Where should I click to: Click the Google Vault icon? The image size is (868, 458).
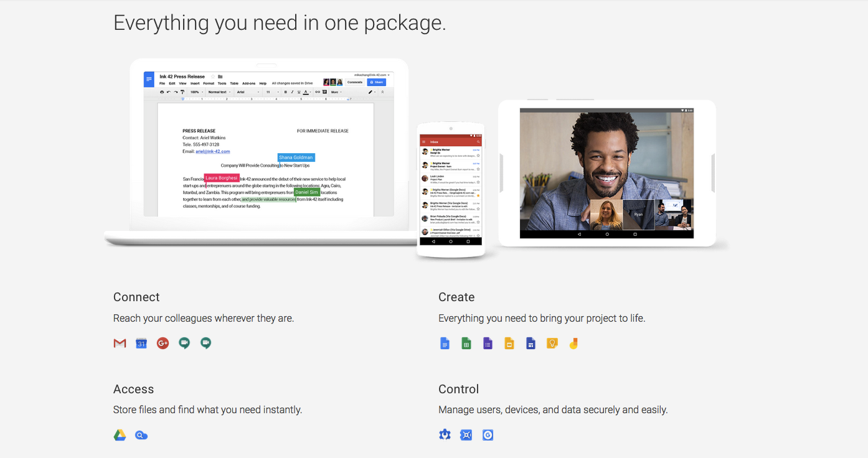pyautogui.click(x=466, y=435)
